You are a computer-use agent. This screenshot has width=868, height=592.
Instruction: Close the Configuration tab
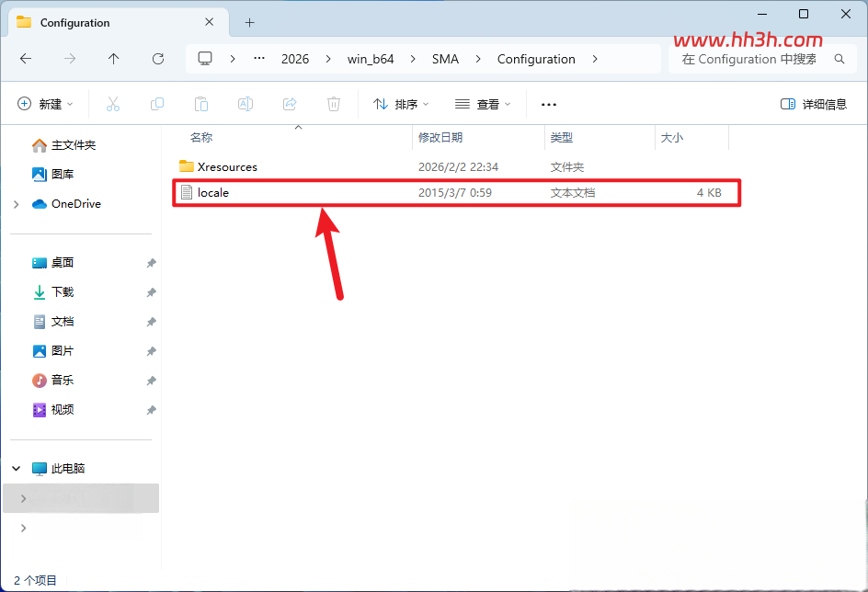click(210, 22)
